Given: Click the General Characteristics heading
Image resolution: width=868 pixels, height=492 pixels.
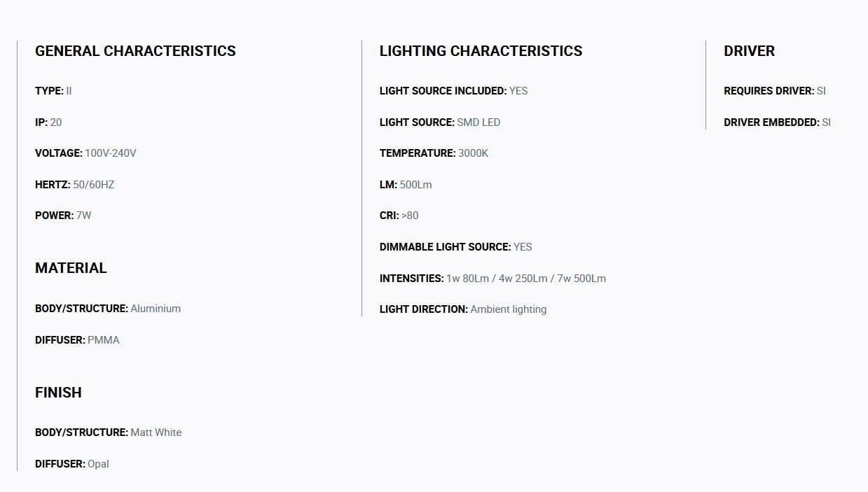Looking at the screenshot, I should [x=135, y=51].
